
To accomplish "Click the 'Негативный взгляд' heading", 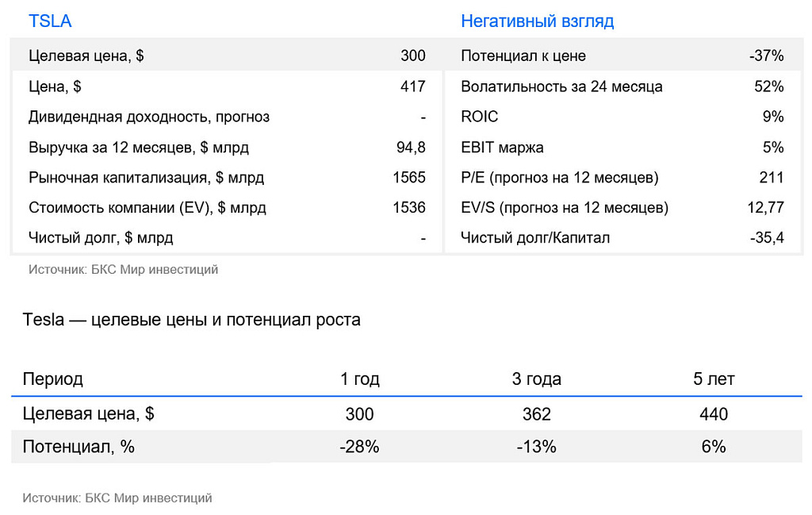I will click(537, 21).
